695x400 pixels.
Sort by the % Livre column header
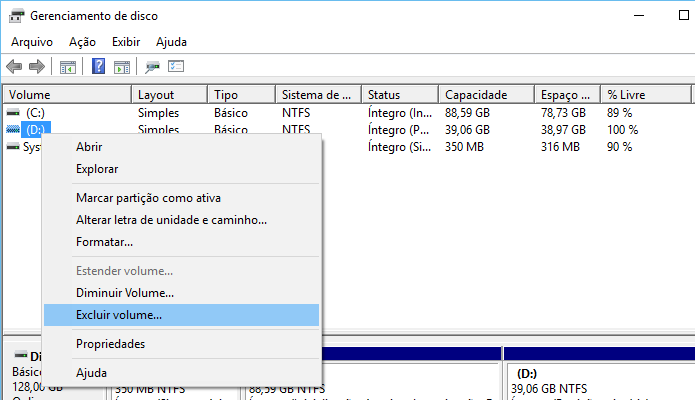pos(646,95)
